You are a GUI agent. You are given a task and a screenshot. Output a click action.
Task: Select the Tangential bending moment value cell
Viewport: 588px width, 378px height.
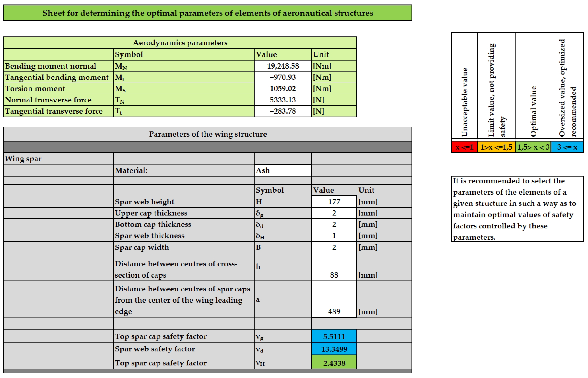tap(283, 77)
